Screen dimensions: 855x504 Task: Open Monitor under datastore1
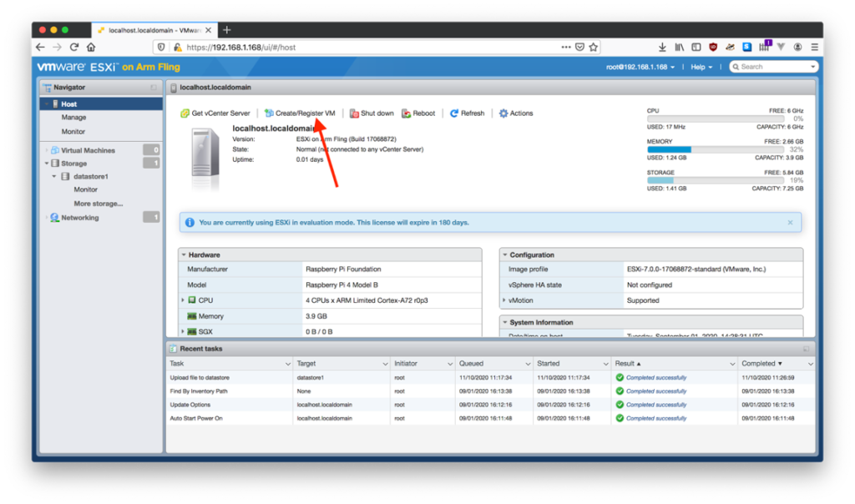pyautogui.click(x=86, y=189)
